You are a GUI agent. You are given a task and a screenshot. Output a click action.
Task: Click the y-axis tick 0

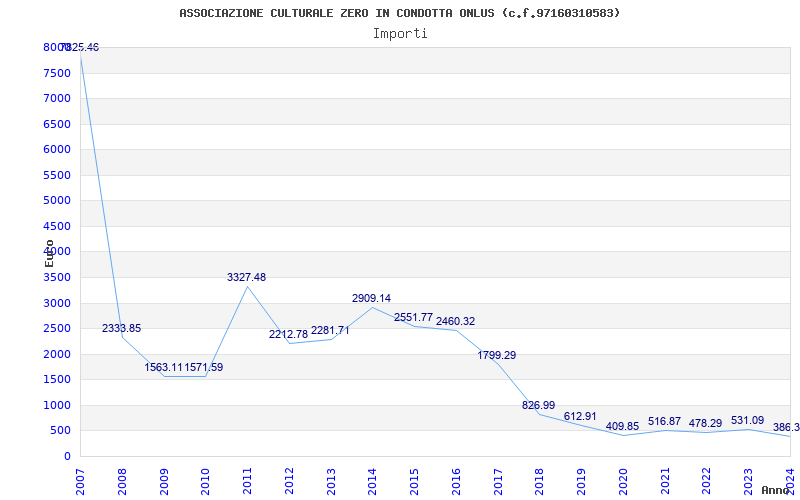67,456
